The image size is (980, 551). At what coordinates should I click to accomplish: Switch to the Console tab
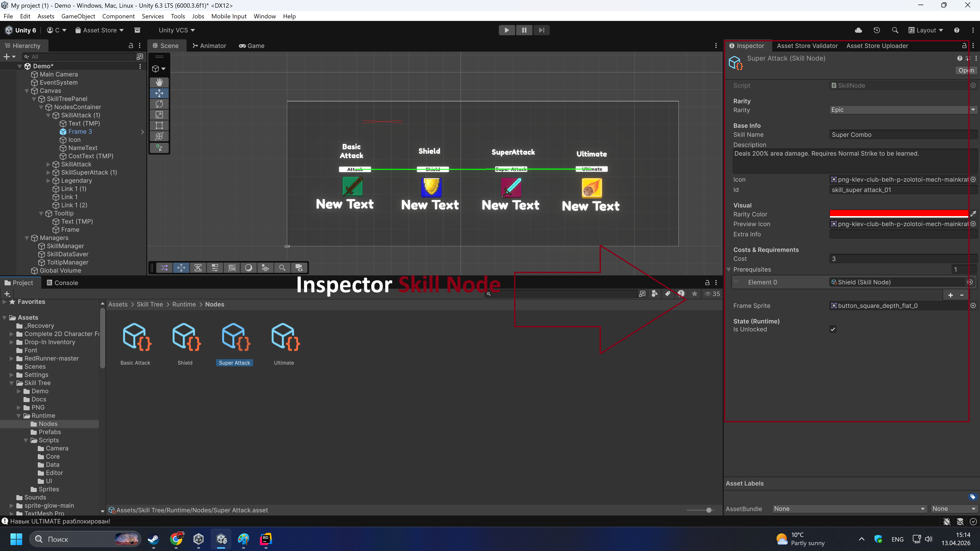point(62,283)
